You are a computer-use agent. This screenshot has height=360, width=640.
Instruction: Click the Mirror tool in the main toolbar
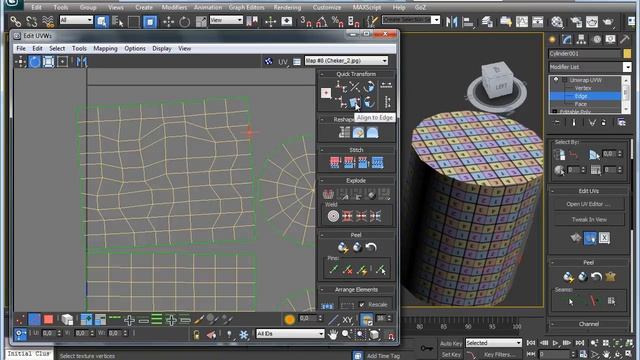(x=451, y=21)
